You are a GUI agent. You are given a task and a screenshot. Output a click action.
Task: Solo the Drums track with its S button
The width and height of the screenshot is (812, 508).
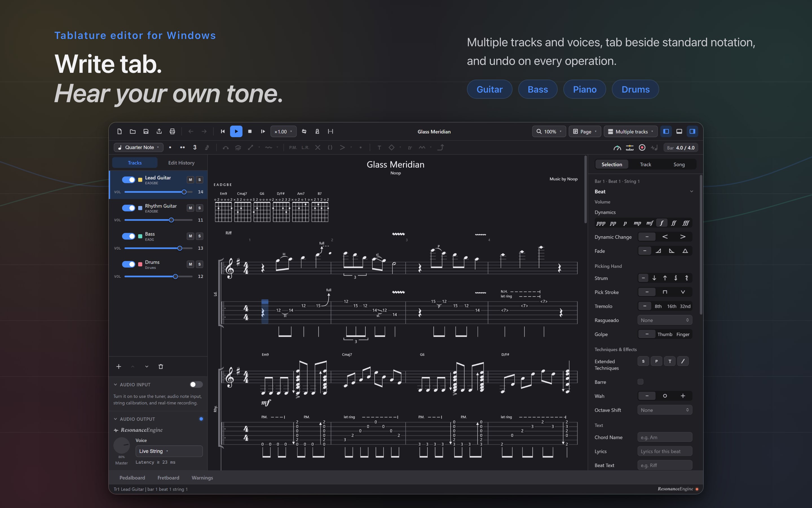[200, 264]
